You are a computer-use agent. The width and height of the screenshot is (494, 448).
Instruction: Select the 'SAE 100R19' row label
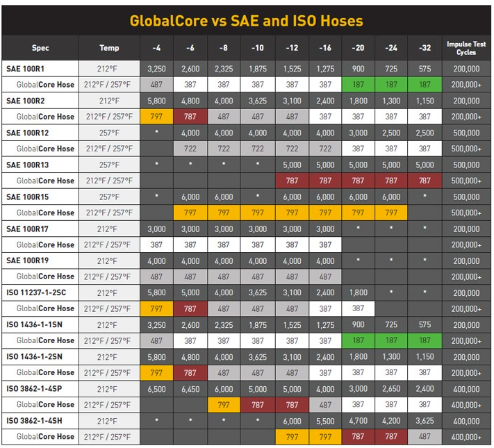coord(27,260)
